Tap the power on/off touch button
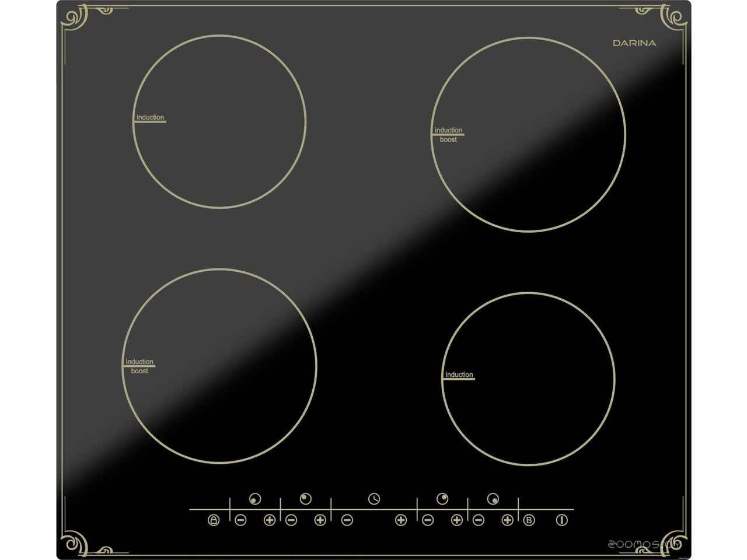 [561, 520]
